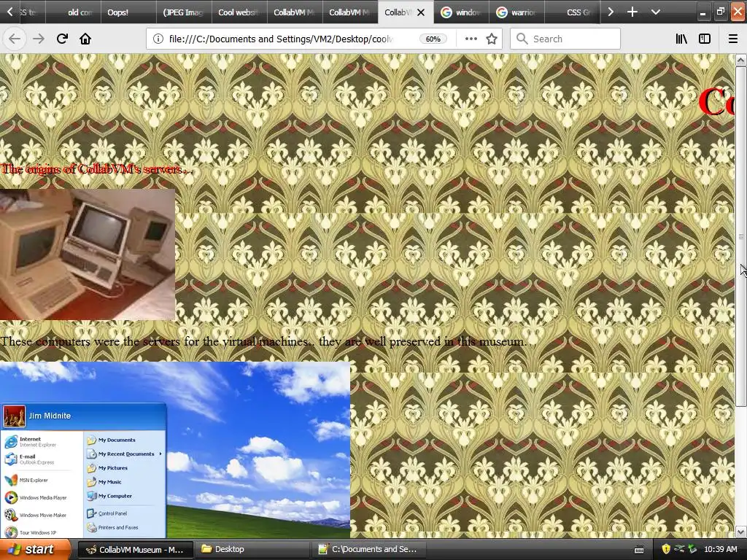Toggle the sidebar view
The image size is (747, 560).
(705, 39)
